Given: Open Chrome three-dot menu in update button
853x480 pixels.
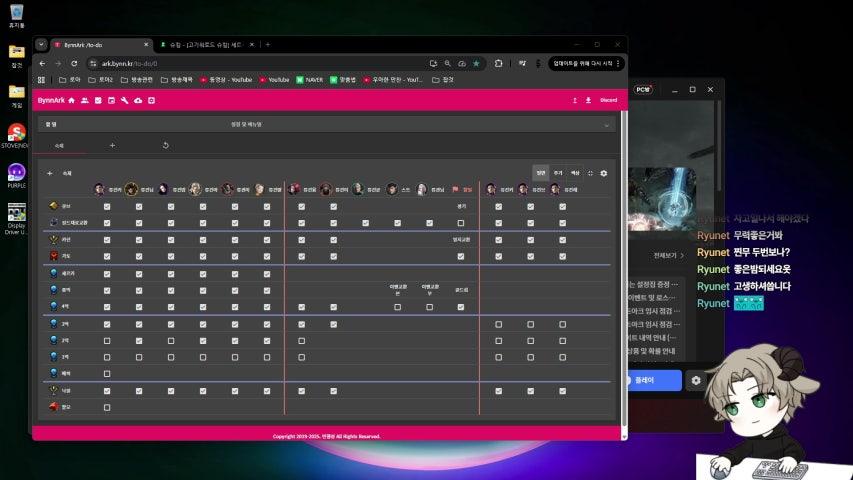Looking at the screenshot, I should [x=618, y=64].
